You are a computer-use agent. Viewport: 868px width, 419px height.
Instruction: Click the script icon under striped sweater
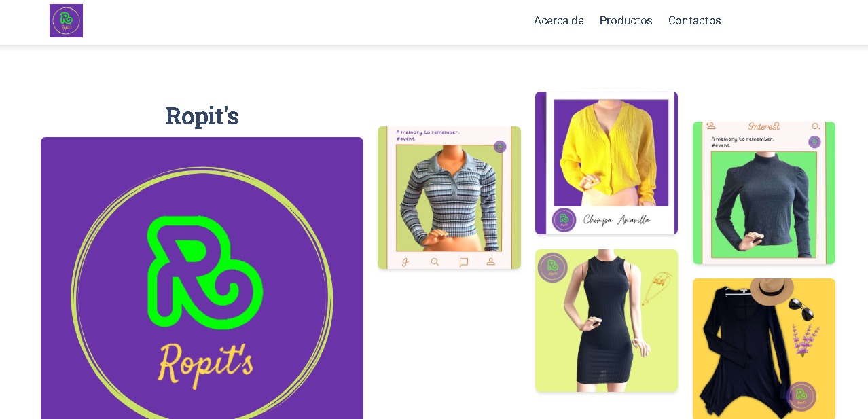(405, 261)
